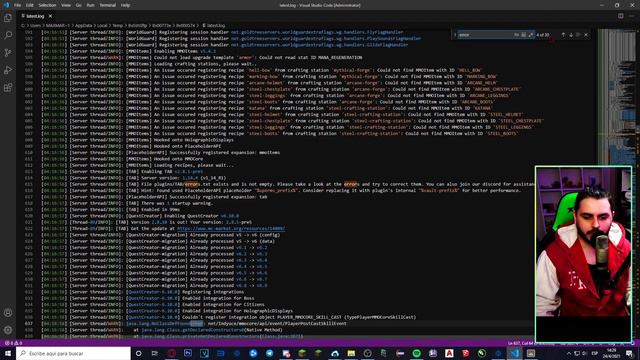Go to next match in find widget
This screenshot has height=360, width=640.
571,35
